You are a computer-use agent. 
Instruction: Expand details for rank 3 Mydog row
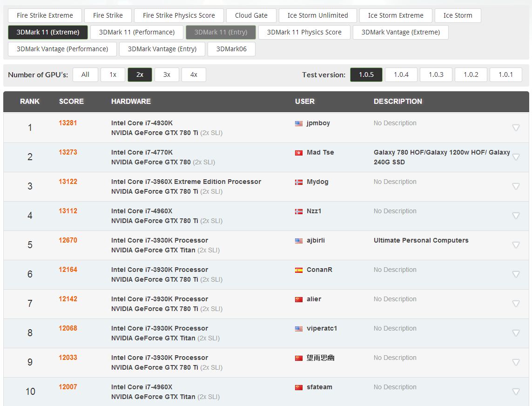tap(516, 186)
